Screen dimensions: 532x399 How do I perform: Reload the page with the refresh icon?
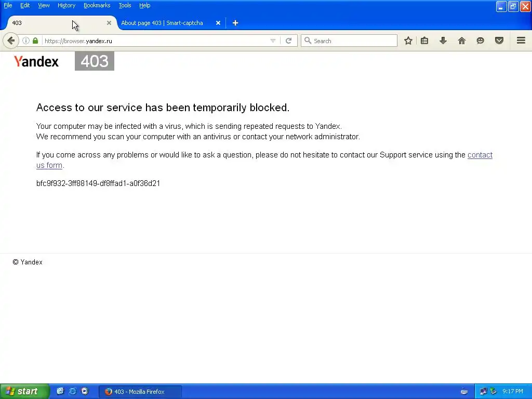point(288,41)
